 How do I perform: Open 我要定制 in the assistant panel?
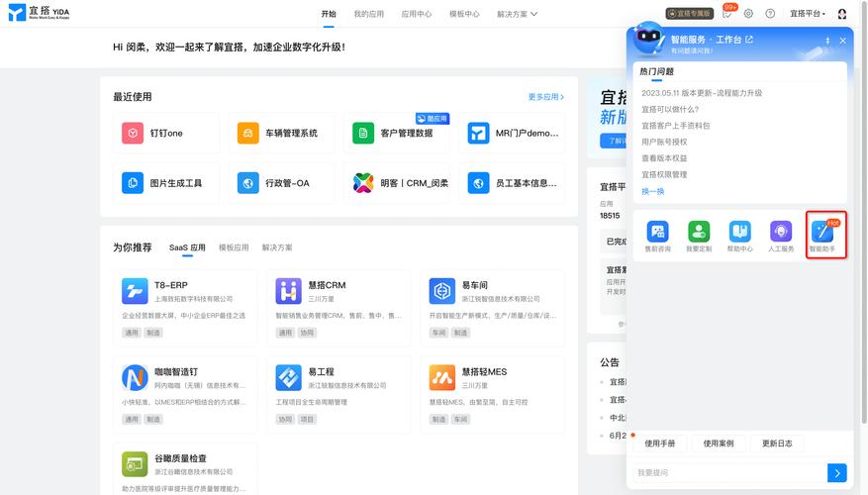pos(699,237)
